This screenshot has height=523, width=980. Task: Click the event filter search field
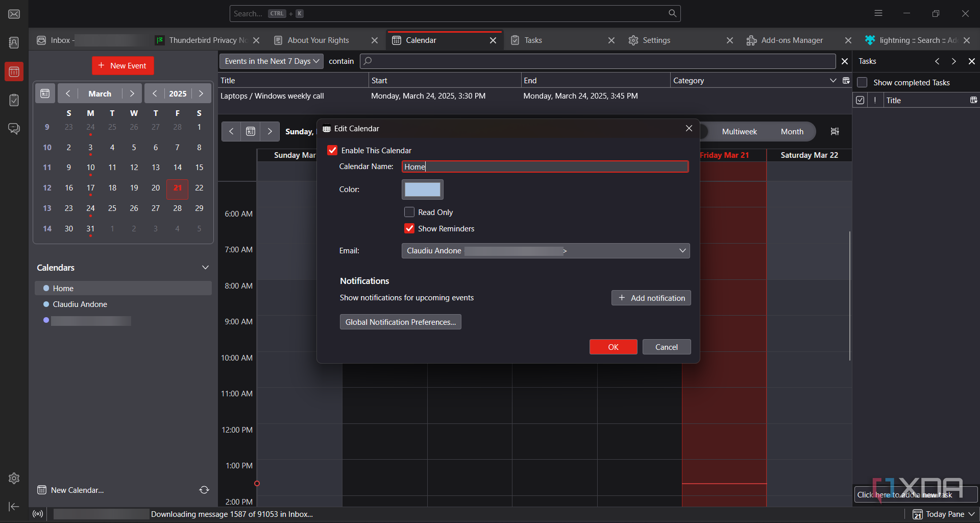[x=597, y=61]
